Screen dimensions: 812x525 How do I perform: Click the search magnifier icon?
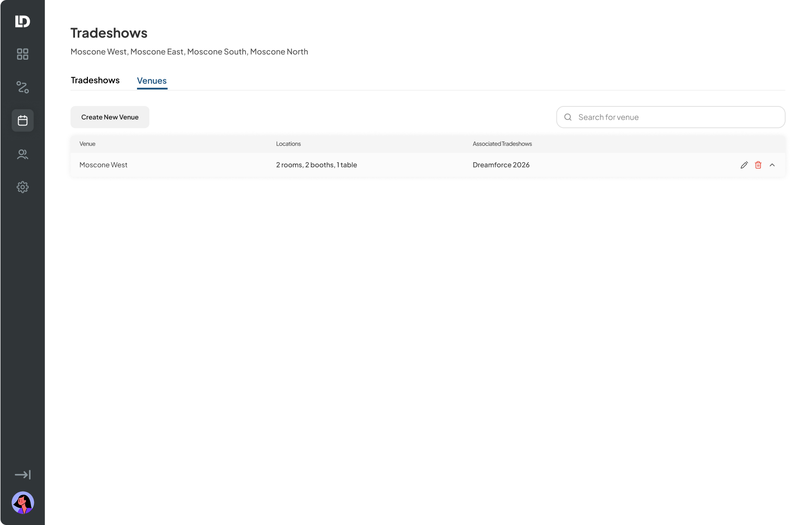pyautogui.click(x=568, y=117)
